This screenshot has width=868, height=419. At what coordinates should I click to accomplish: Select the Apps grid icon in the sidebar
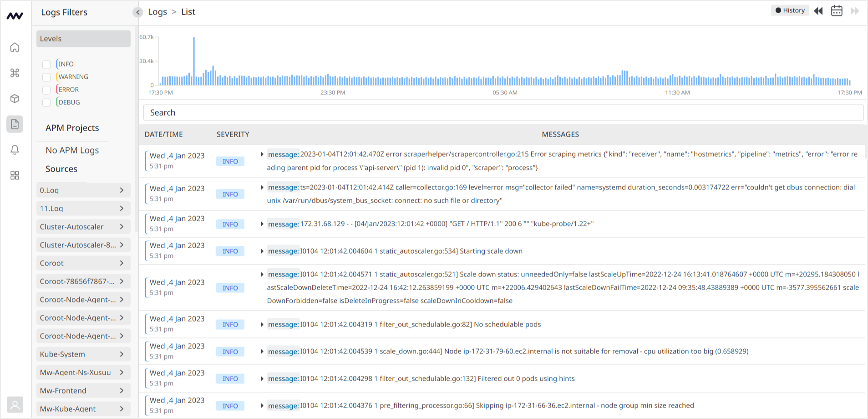click(15, 175)
